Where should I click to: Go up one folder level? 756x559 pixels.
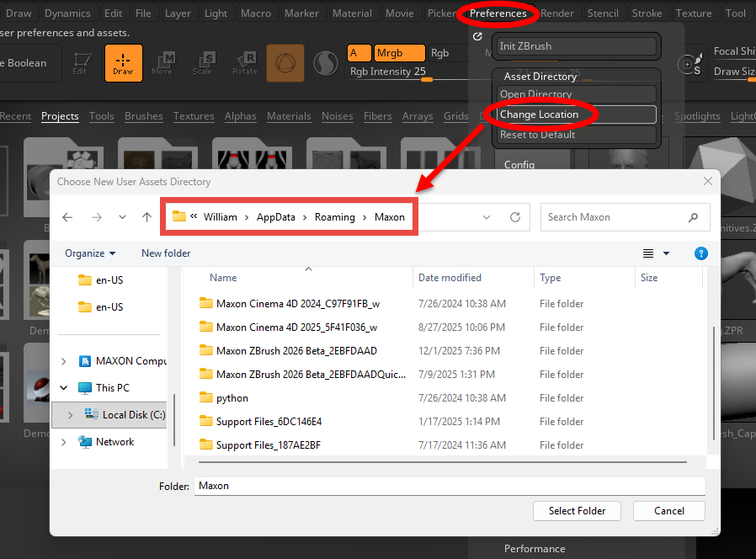coord(146,217)
